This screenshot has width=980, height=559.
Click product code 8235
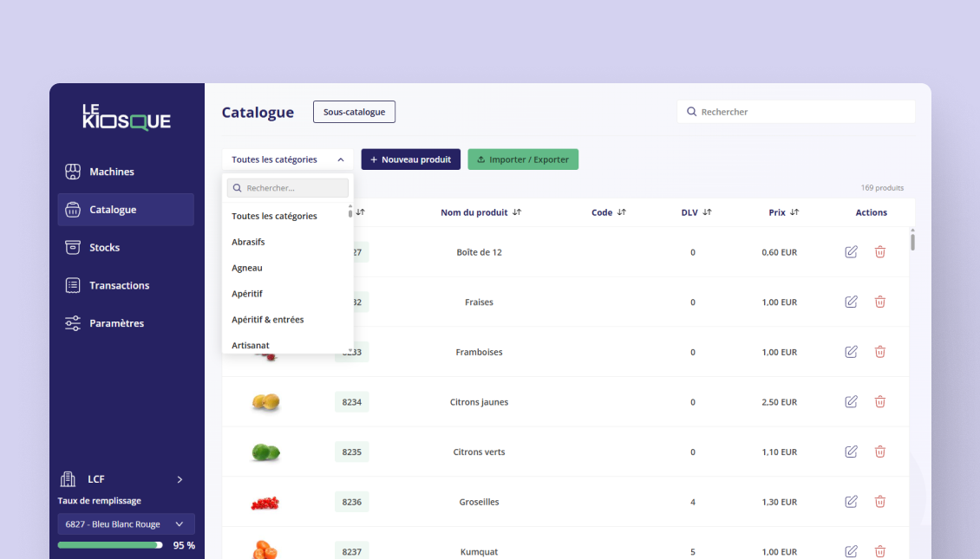click(352, 452)
